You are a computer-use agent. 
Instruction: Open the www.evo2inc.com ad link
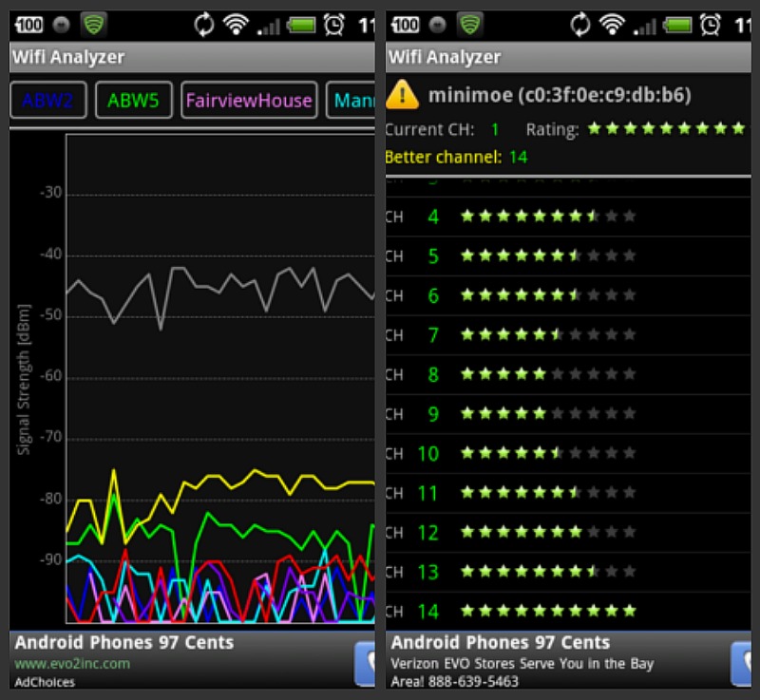point(72,663)
